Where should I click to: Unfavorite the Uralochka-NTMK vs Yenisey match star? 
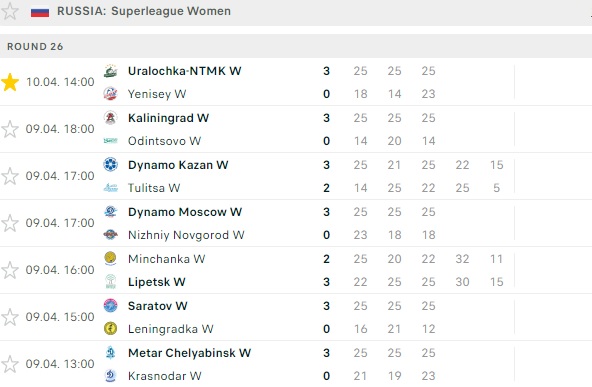click(10, 82)
